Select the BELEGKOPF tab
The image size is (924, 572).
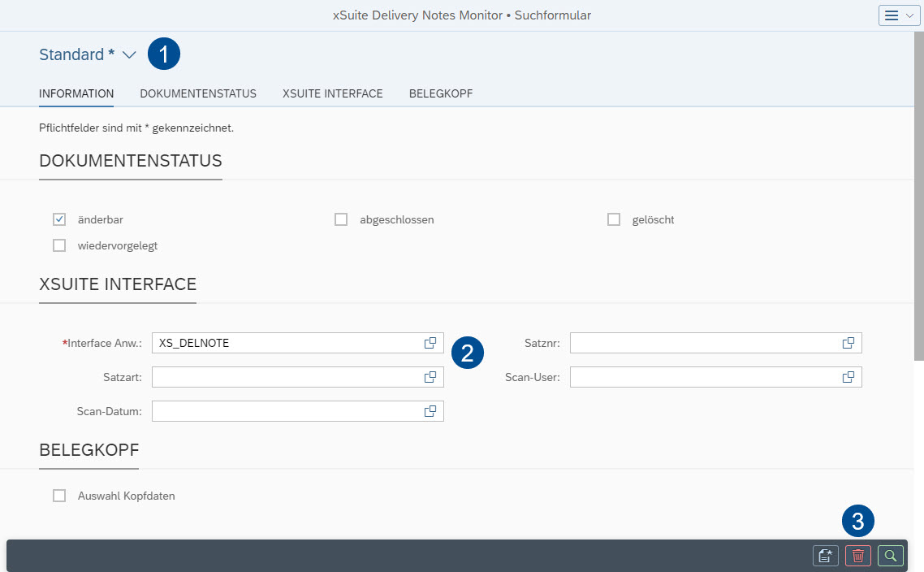(441, 93)
